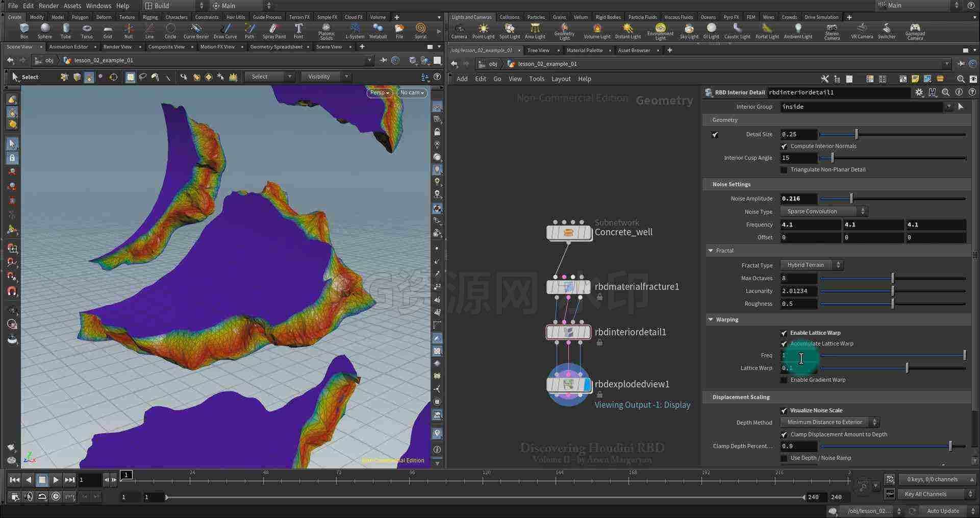Viewport: 980px width, 518px height.
Task: Toggle Accumulate Lattice Warp
Action: click(784, 344)
